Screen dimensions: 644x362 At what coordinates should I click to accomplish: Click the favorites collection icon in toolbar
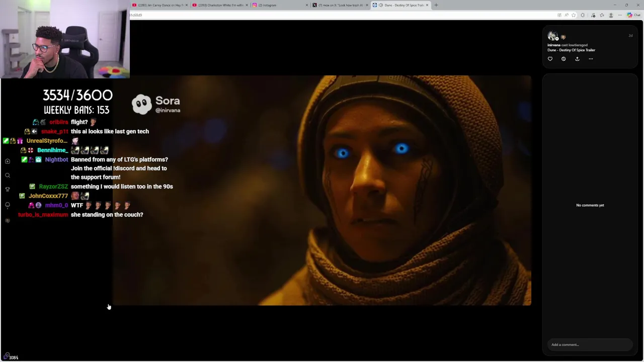click(602, 15)
